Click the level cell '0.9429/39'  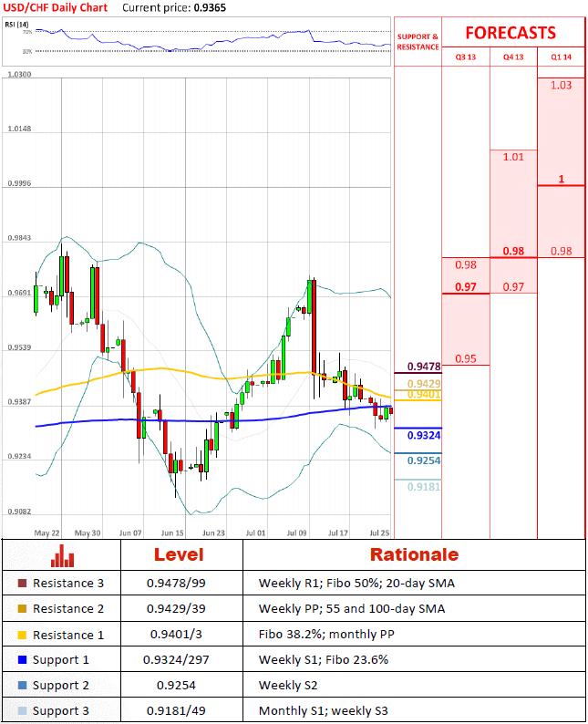pos(176,608)
